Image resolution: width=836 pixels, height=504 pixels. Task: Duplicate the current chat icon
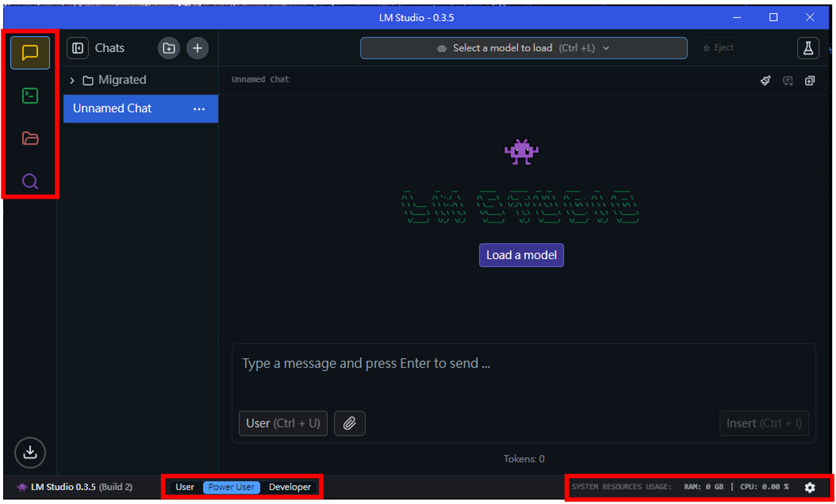809,81
